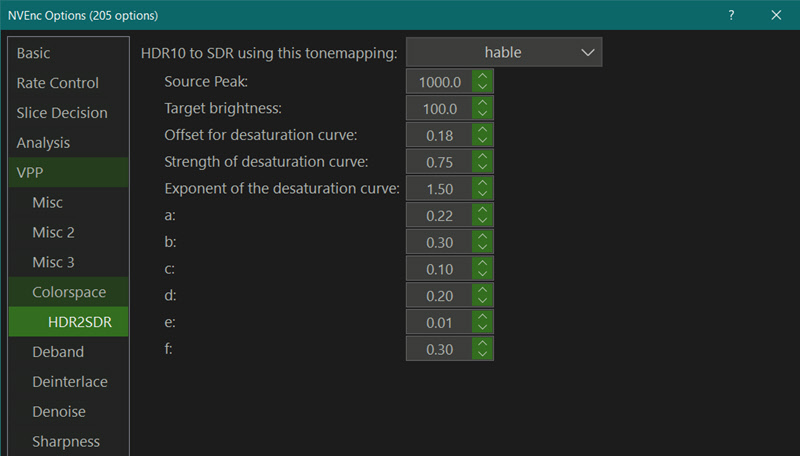Open the Misc subsection under VPP
Viewport: 800px width, 456px height.
(x=68, y=202)
